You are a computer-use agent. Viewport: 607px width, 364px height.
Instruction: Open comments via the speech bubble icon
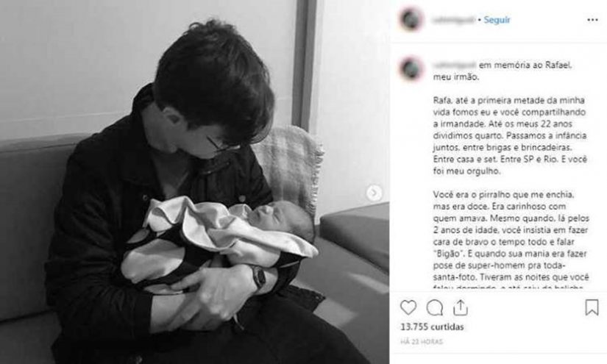434,308
